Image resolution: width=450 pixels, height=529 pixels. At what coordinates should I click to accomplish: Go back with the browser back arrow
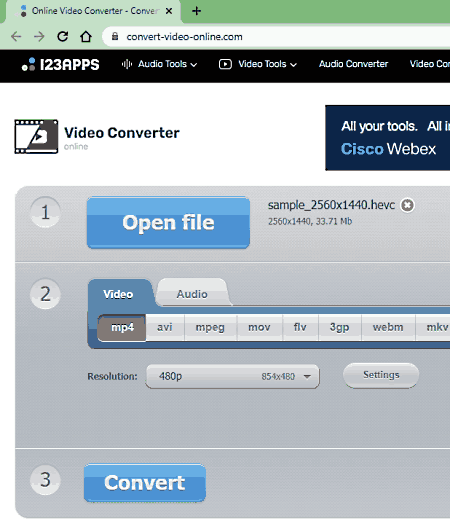click(x=16, y=36)
